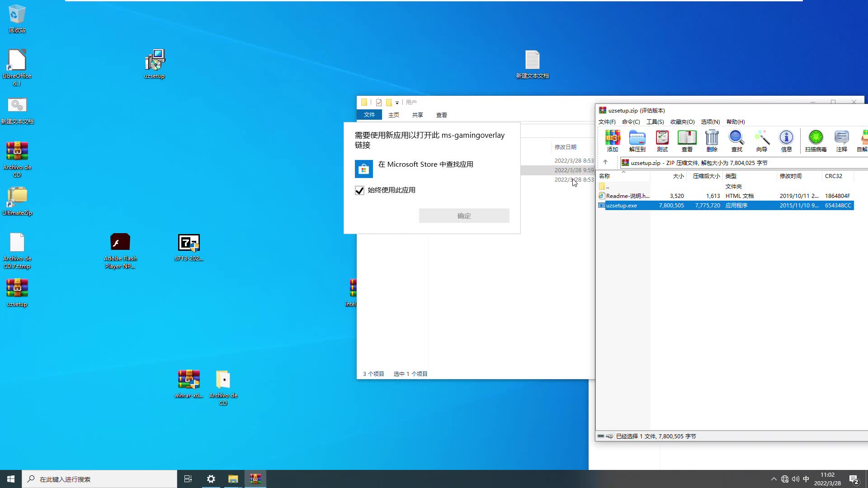Select the 6713-202 7-Zip desktop icon
Image resolution: width=868 pixels, height=488 pixels.
coord(189,248)
